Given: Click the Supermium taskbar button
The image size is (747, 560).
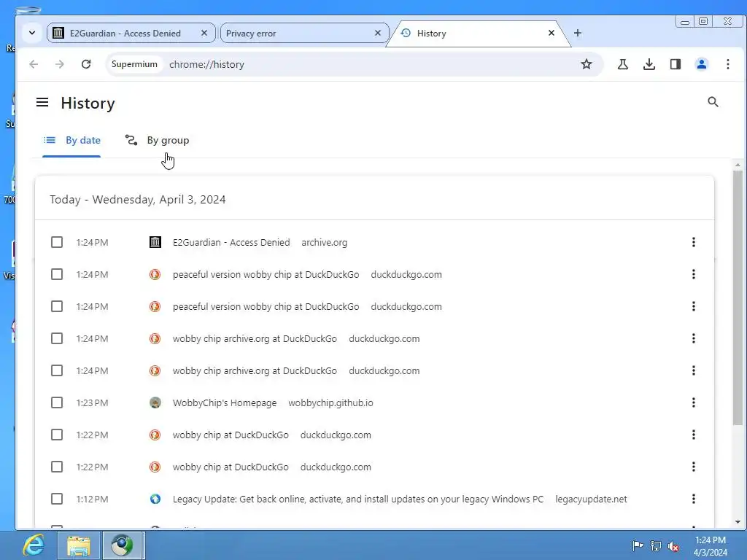Looking at the screenshot, I should pyautogui.click(x=123, y=545).
